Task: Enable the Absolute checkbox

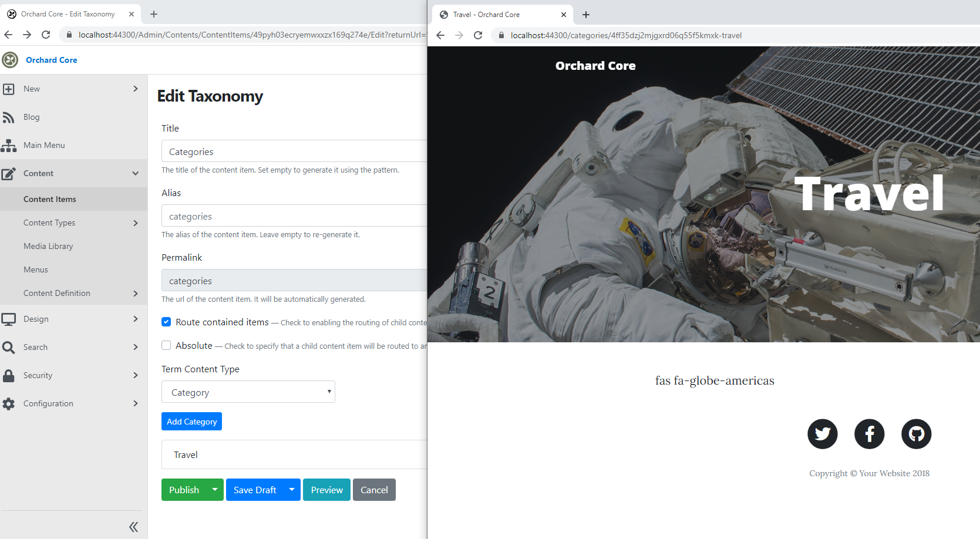Action: coord(166,345)
